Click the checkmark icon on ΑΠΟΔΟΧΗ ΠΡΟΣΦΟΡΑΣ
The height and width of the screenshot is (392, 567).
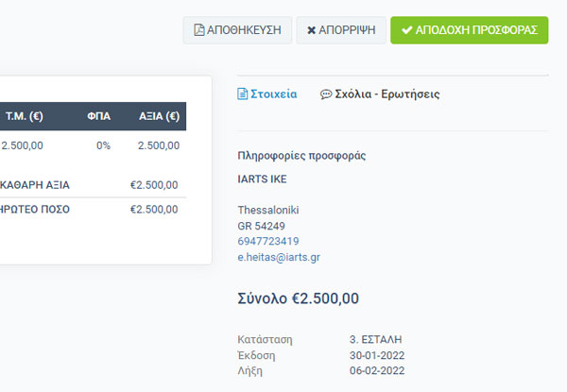pyautogui.click(x=406, y=30)
